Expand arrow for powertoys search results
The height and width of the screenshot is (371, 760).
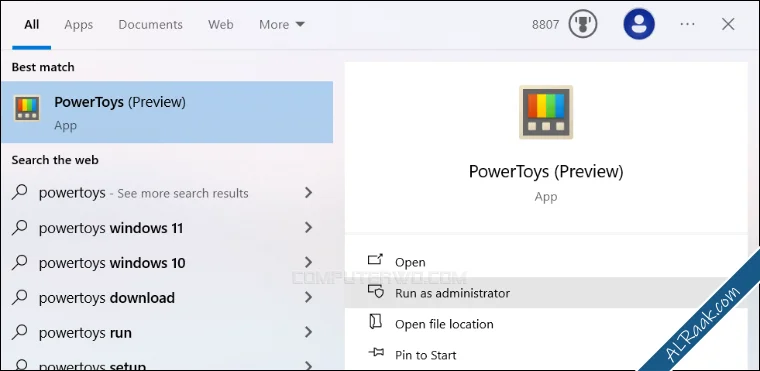coord(308,193)
